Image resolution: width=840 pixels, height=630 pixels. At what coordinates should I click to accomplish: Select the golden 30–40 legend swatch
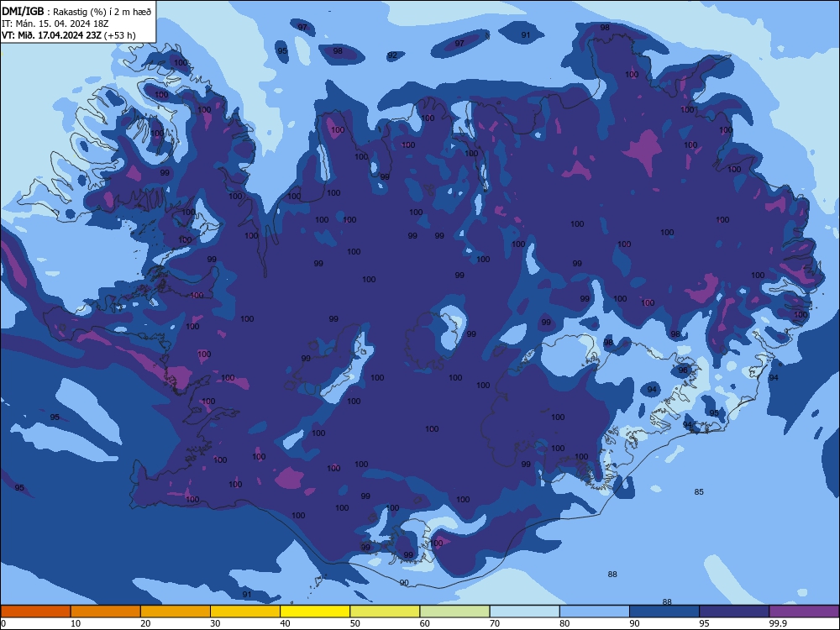(x=245, y=612)
